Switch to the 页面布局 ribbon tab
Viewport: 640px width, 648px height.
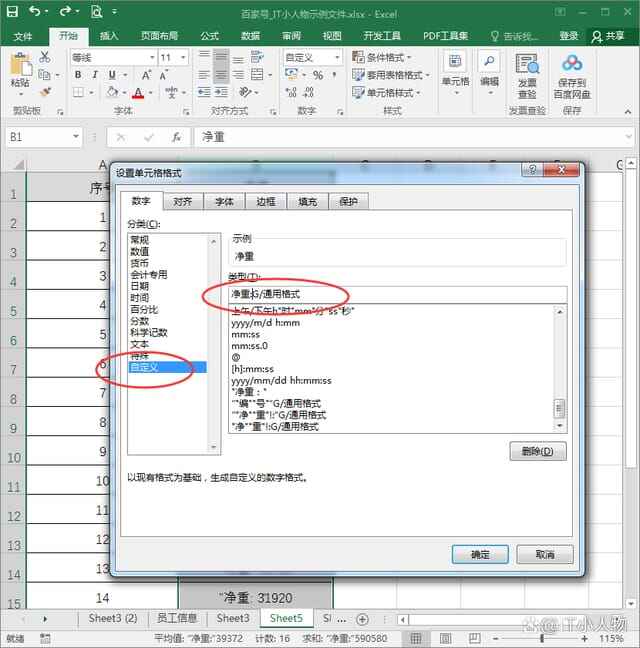[159, 36]
